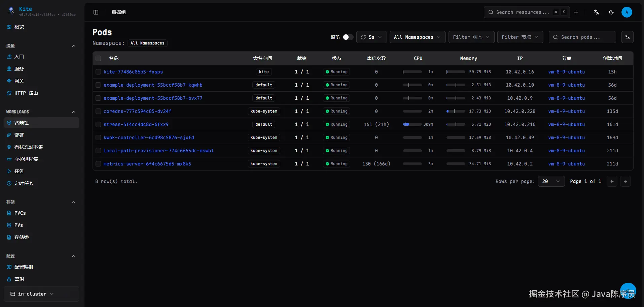Open the vm-8-9-ubuntu node link for coredns
The width and height of the screenshot is (644, 307).
[x=566, y=111]
